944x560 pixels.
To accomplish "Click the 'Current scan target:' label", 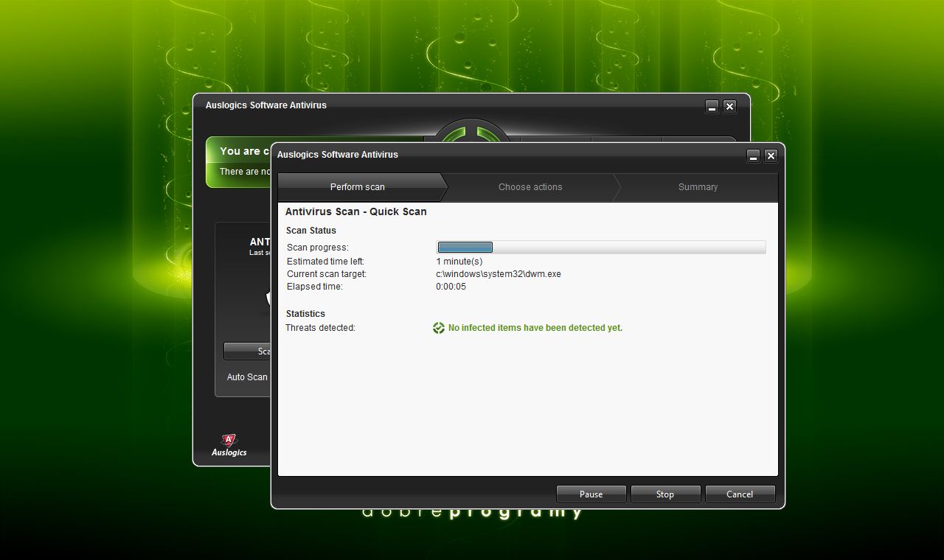I will click(x=327, y=274).
